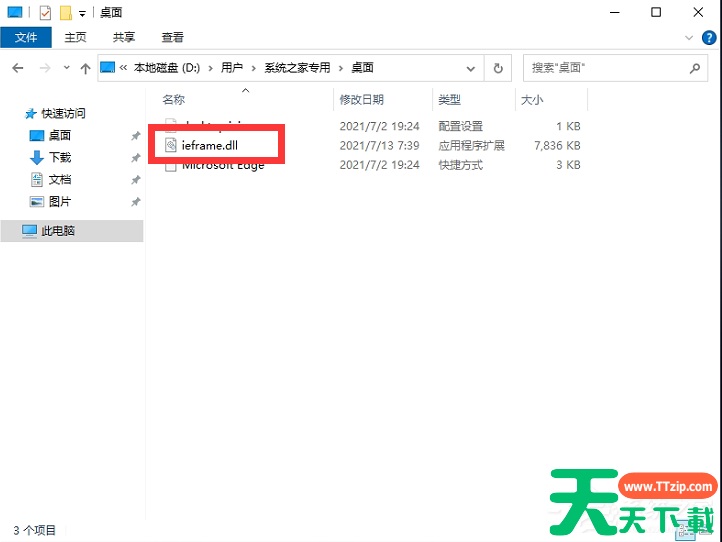
Task: Go back with the left arrow
Action: 17,68
